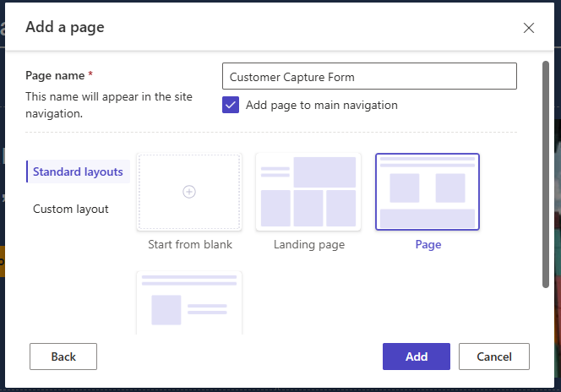Viewport: 561px width, 392px height.
Task: Click the 'Landing page' caption text
Action: coord(308,245)
